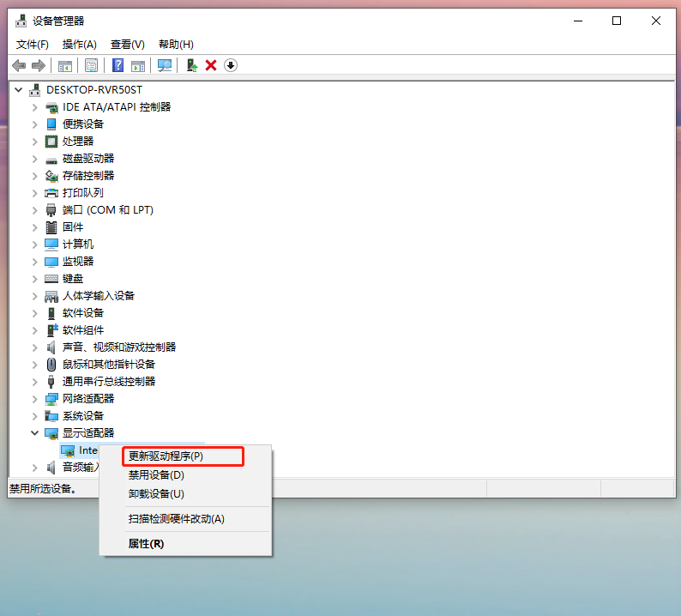The image size is (681, 616).
Task: Expand the 音频输入 category arrow
Action: [35, 468]
